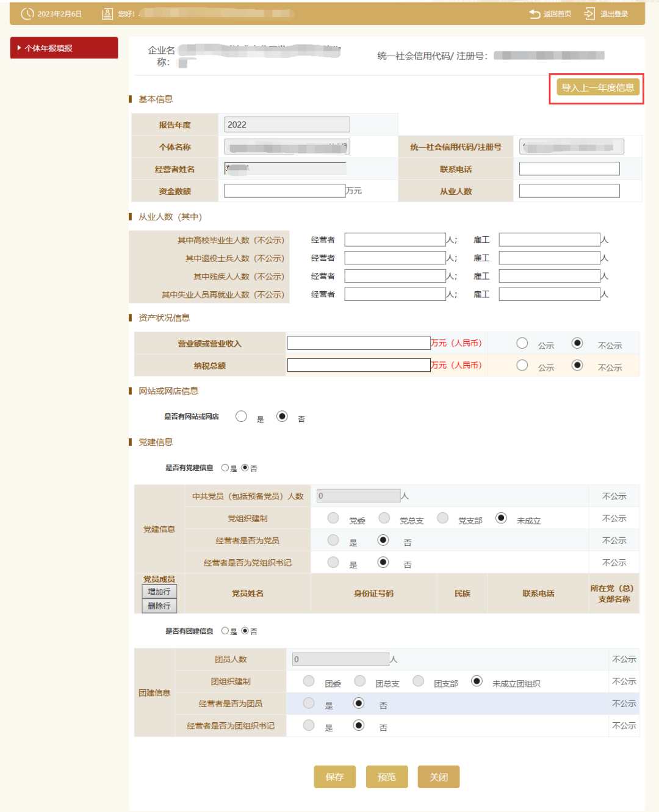Focus the 资金数额 input field
The width and height of the screenshot is (659, 812).
click(284, 191)
